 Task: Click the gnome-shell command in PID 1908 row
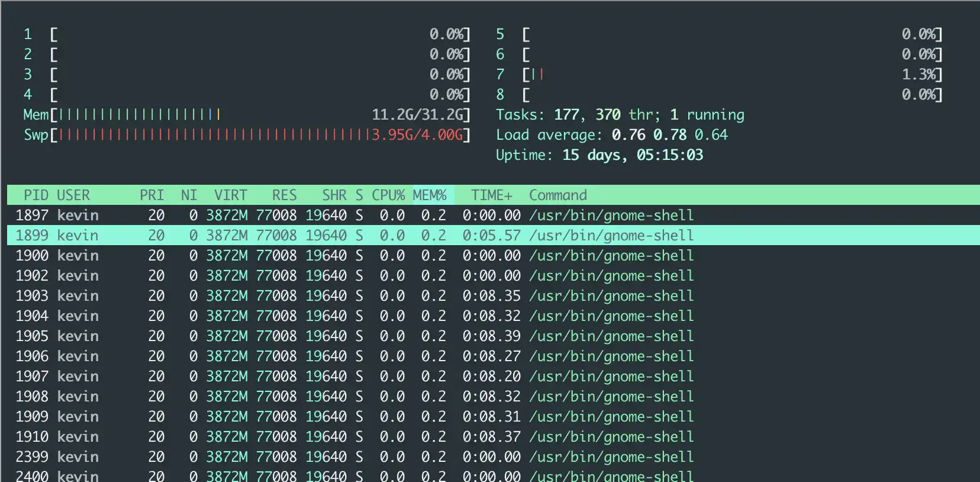coord(611,397)
